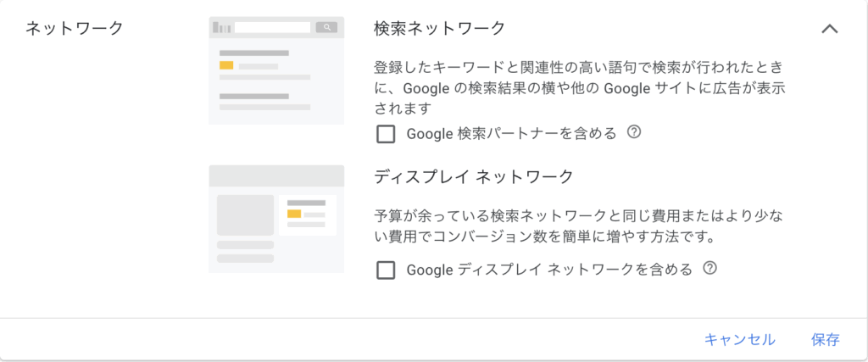The image size is (868, 362).
Task: Click the 検索ネットワーク description paragraph
Action: [585, 87]
